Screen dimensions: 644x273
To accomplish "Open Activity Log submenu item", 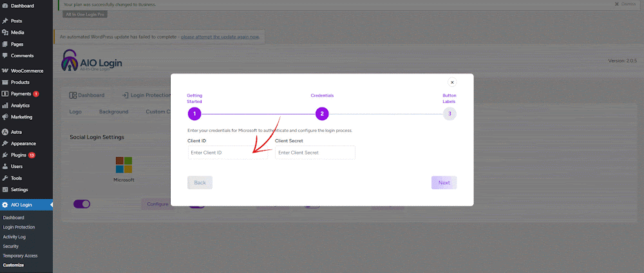I will [14, 236].
